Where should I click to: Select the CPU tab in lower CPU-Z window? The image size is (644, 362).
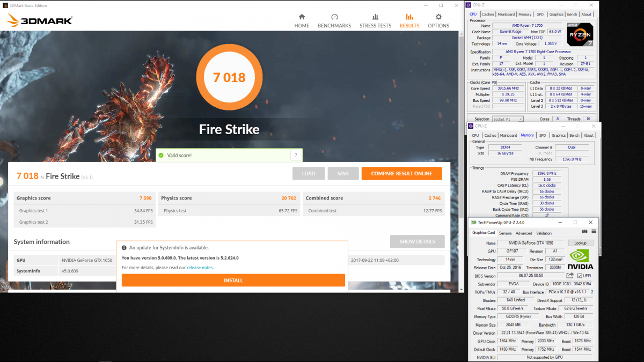pos(475,135)
